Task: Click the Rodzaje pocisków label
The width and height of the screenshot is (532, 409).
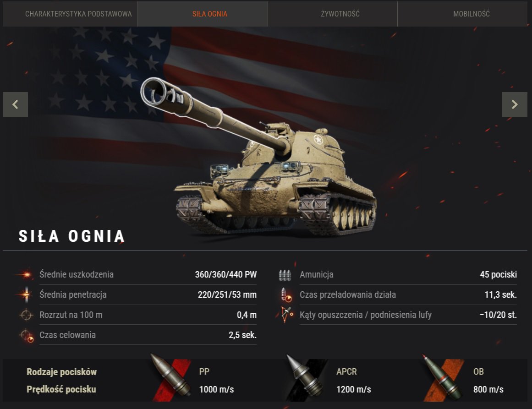Action: click(x=62, y=372)
